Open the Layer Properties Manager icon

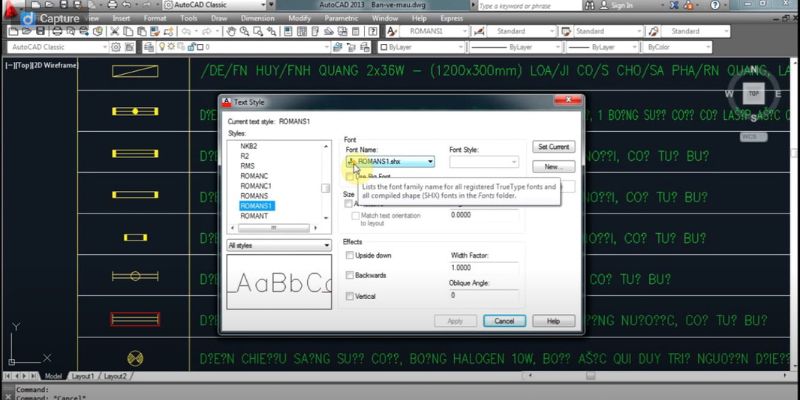[x=149, y=47]
